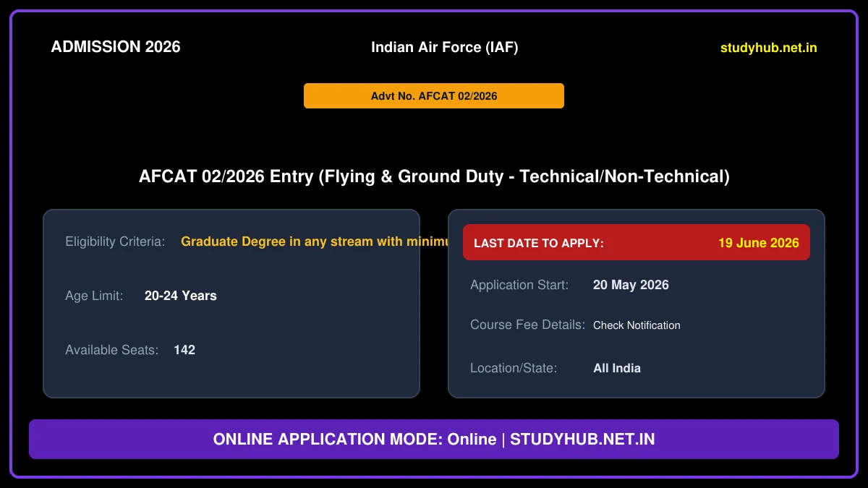The width and height of the screenshot is (868, 488).
Task: Click the Eligibility Criteria label
Action: coord(115,241)
